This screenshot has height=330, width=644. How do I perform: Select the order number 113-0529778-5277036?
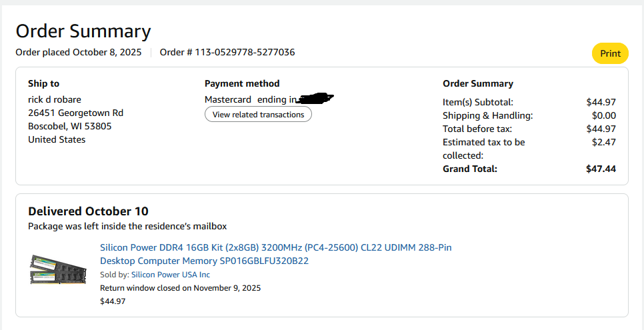coord(227,52)
